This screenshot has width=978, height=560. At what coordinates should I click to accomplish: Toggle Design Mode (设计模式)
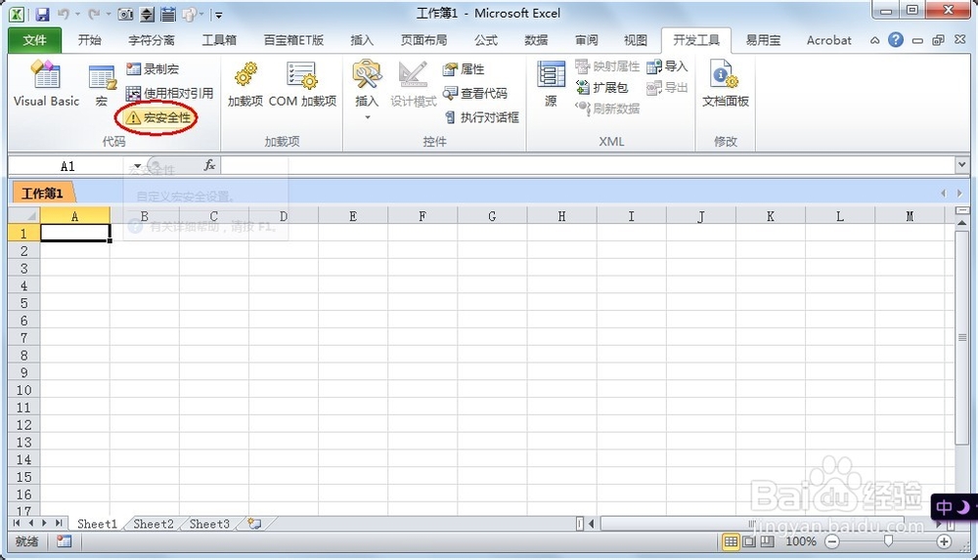coord(413,84)
